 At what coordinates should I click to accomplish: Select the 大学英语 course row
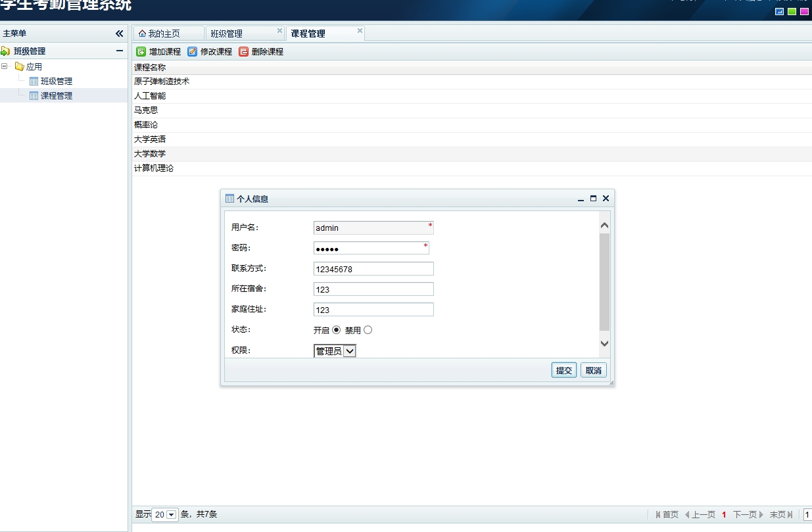click(x=472, y=139)
